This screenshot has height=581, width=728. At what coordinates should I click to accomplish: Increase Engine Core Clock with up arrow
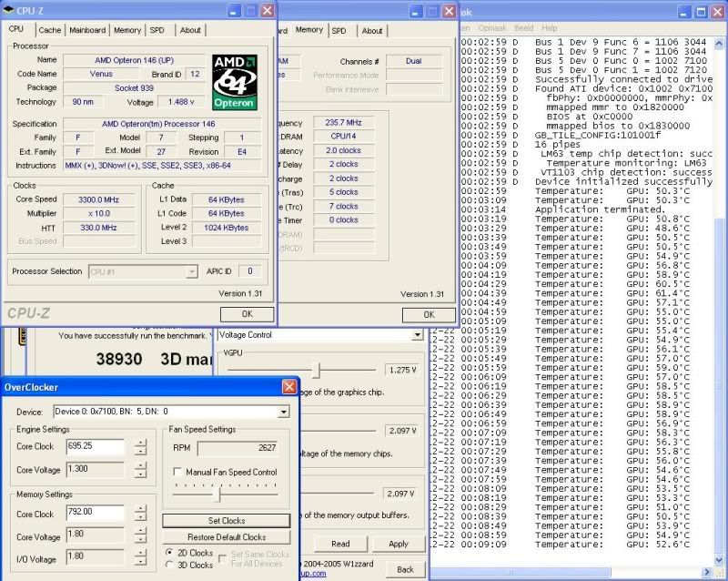pos(140,442)
